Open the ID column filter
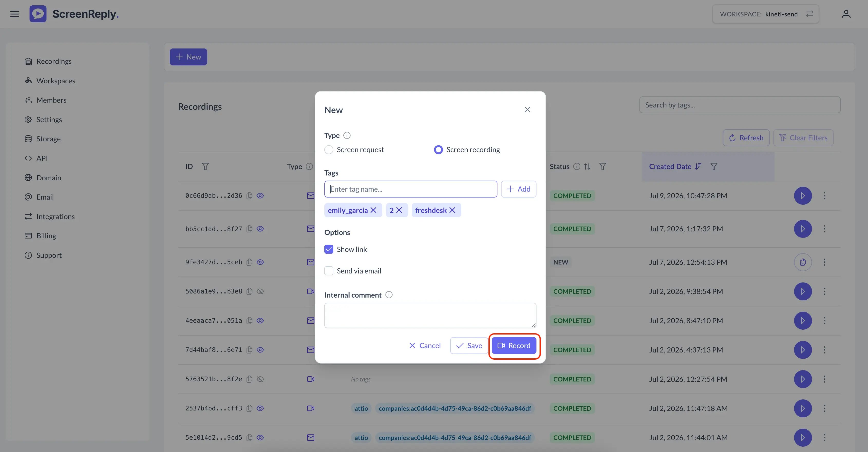This screenshot has height=452, width=868. pos(205,166)
